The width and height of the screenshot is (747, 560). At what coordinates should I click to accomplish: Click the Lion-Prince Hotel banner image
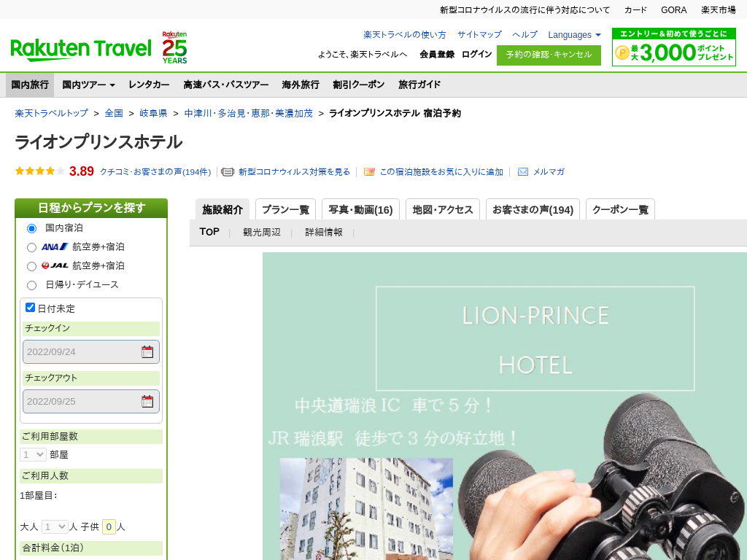(505, 406)
